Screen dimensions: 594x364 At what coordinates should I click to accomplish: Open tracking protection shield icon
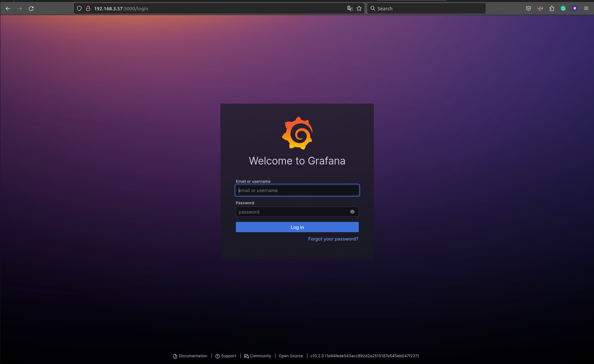coord(79,9)
